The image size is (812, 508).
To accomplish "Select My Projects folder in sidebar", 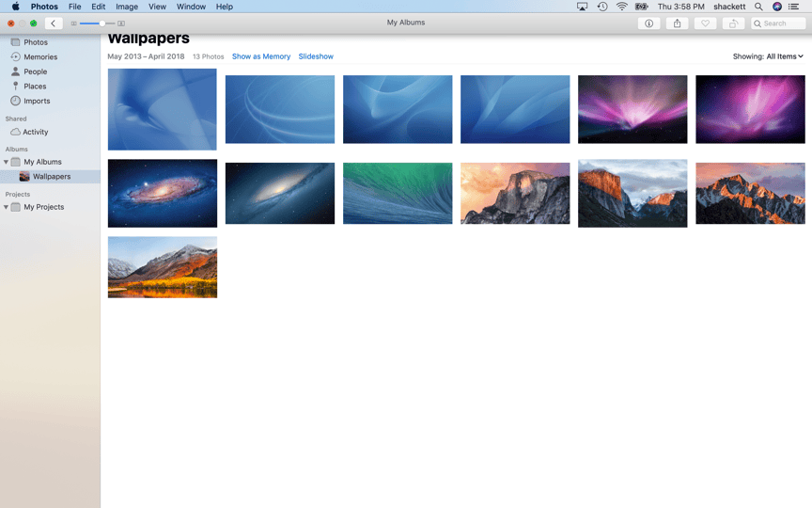I will click(43, 207).
